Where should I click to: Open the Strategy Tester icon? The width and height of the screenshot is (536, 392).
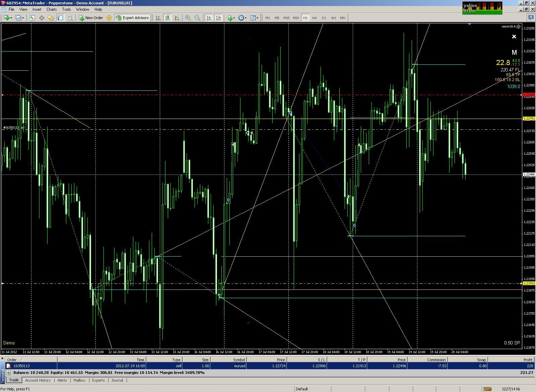click(70, 18)
